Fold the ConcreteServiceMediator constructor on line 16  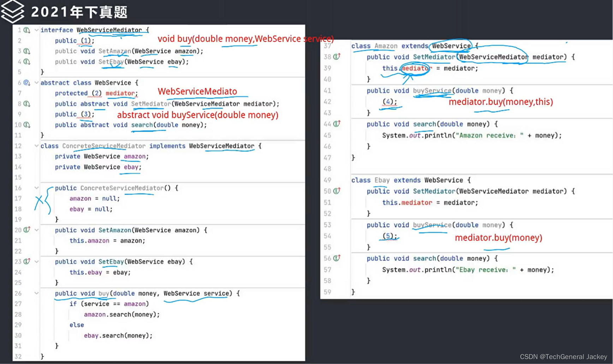click(36, 188)
